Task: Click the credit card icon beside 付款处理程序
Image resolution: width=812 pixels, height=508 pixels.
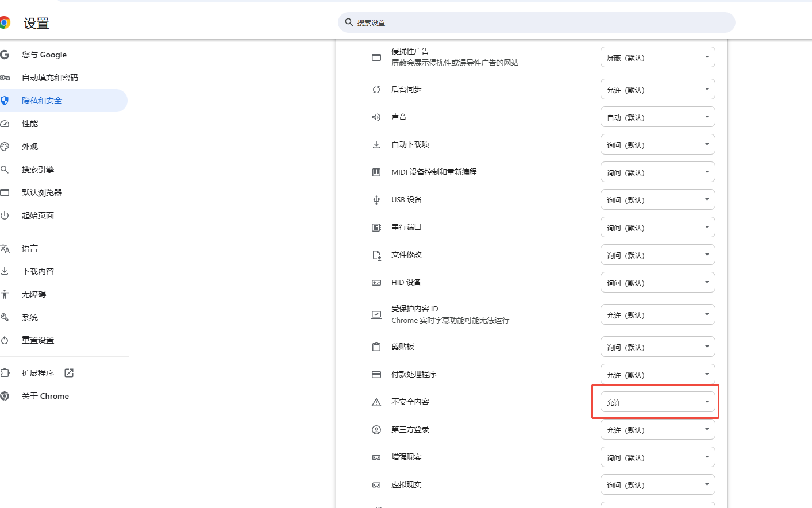Action: tap(376, 375)
